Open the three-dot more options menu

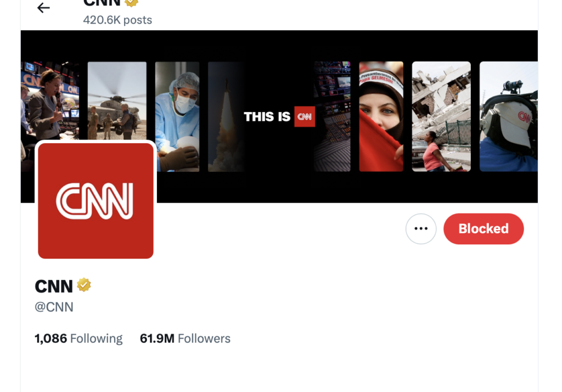(421, 229)
